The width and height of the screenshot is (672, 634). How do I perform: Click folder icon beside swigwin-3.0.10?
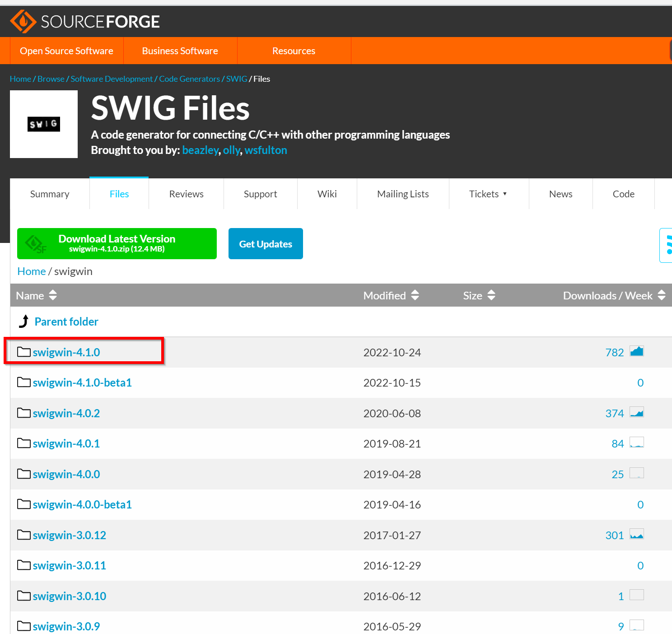[24, 596]
